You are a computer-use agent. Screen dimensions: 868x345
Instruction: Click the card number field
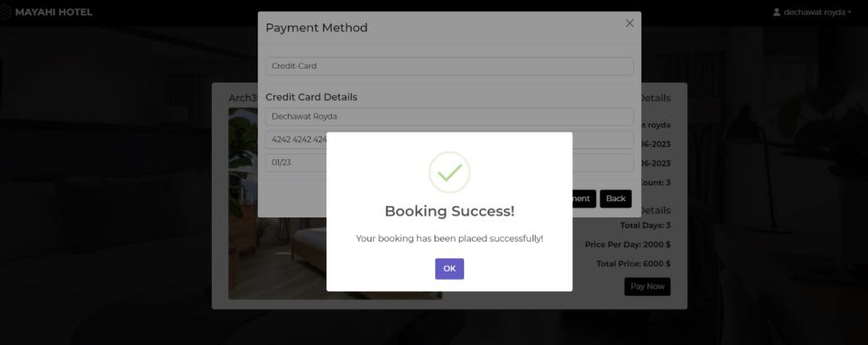pyautogui.click(x=295, y=140)
